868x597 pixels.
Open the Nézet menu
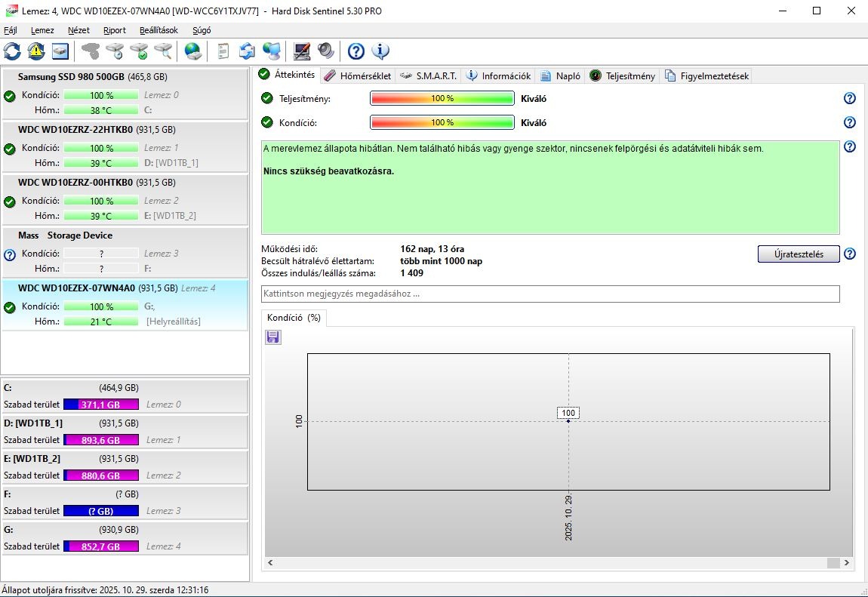(x=78, y=30)
